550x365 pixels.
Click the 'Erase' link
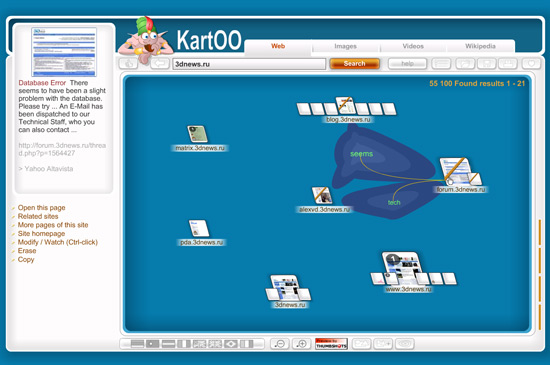(27, 251)
